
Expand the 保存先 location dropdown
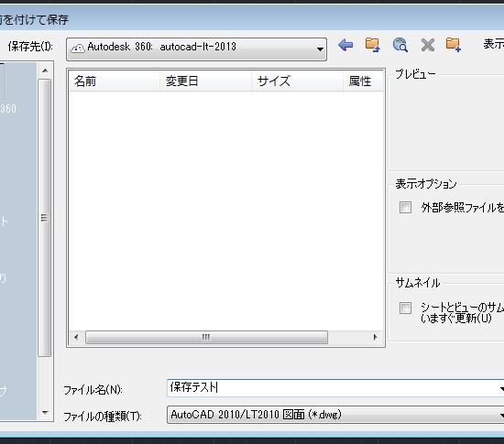click(320, 49)
